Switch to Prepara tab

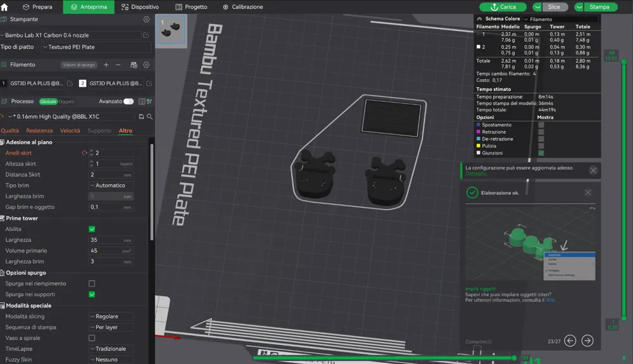coord(37,7)
